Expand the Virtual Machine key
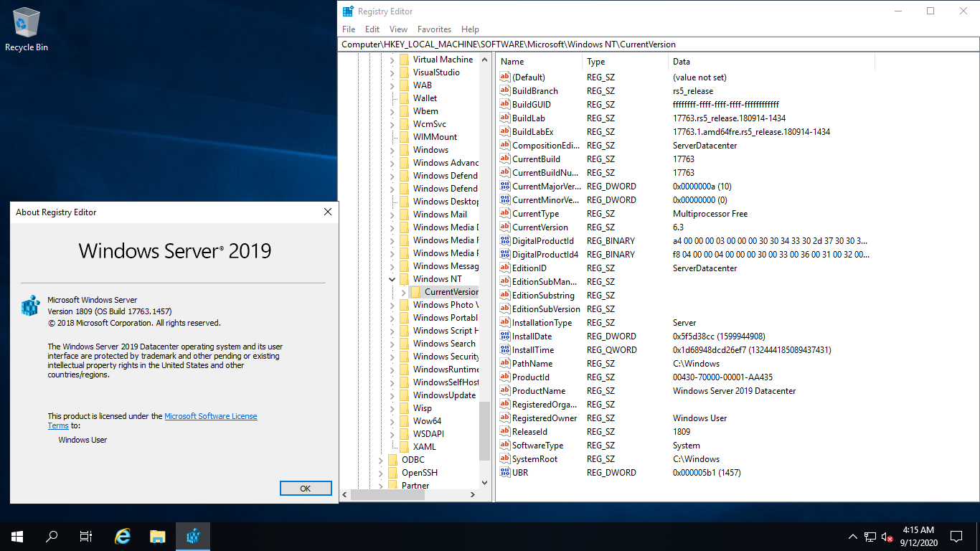The image size is (980, 551). pos(392,60)
